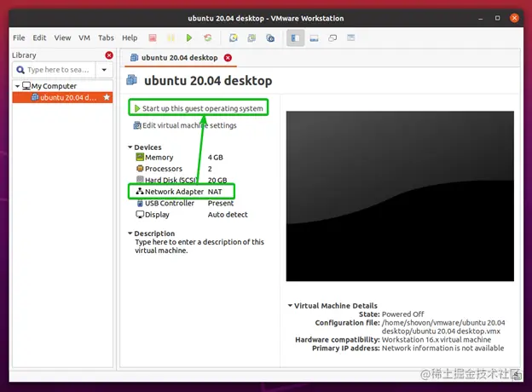Close the ubuntu 20.04 desktop tab
The height and width of the screenshot is (392, 532).
coord(228,58)
